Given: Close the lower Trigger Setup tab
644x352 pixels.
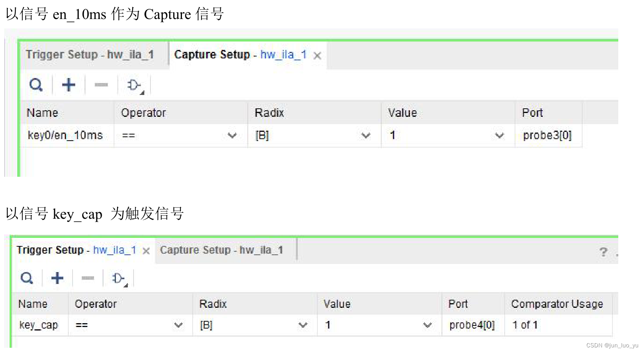Looking at the screenshot, I should point(146,251).
